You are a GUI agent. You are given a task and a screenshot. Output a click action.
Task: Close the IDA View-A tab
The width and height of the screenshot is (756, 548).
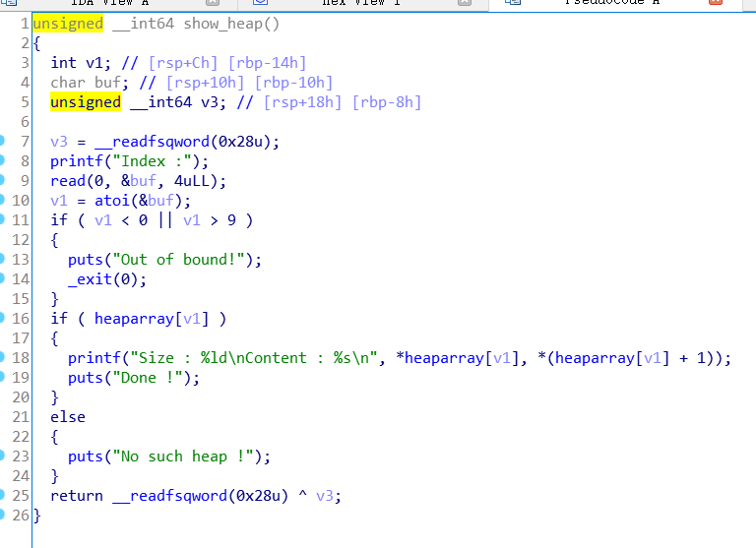click(x=213, y=3)
